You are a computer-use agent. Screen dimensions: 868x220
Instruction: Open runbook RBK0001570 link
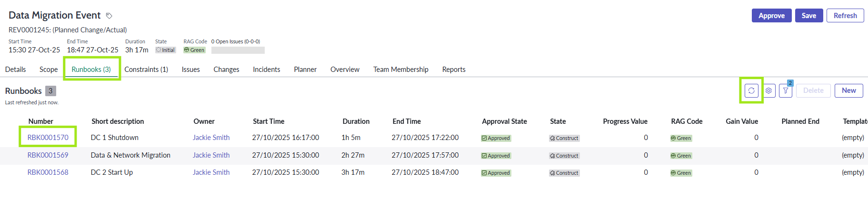click(x=48, y=138)
